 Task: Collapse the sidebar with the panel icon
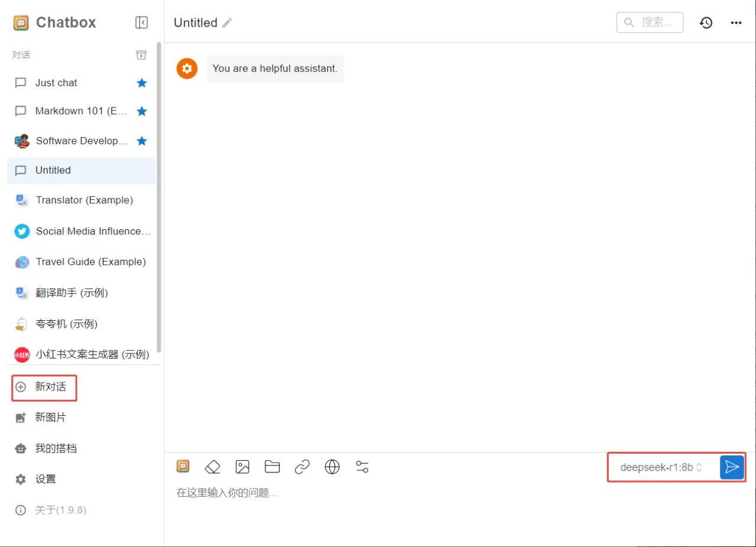(x=141, y=22)
